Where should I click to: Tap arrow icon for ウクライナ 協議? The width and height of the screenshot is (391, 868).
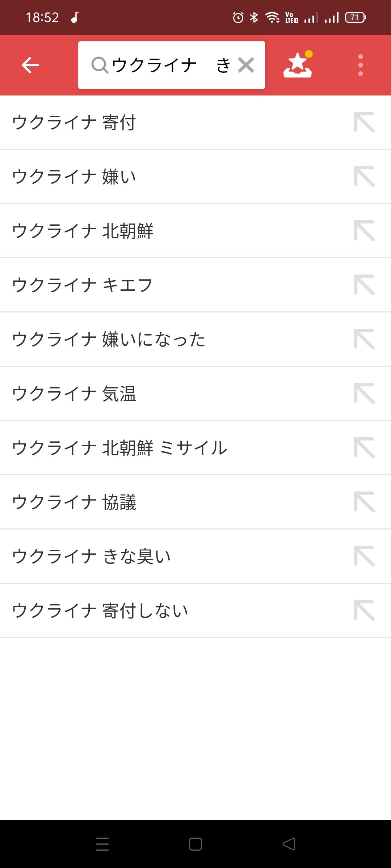click(x=364, y=502)
